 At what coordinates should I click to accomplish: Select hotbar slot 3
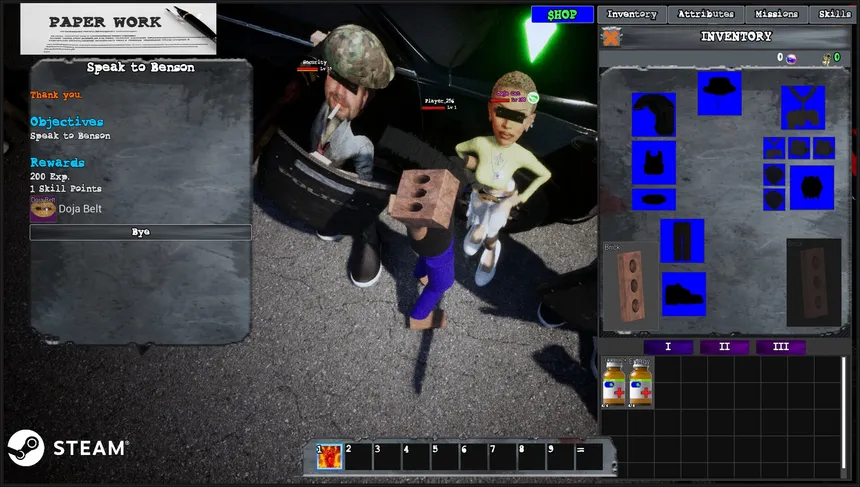tap(387, 457)
